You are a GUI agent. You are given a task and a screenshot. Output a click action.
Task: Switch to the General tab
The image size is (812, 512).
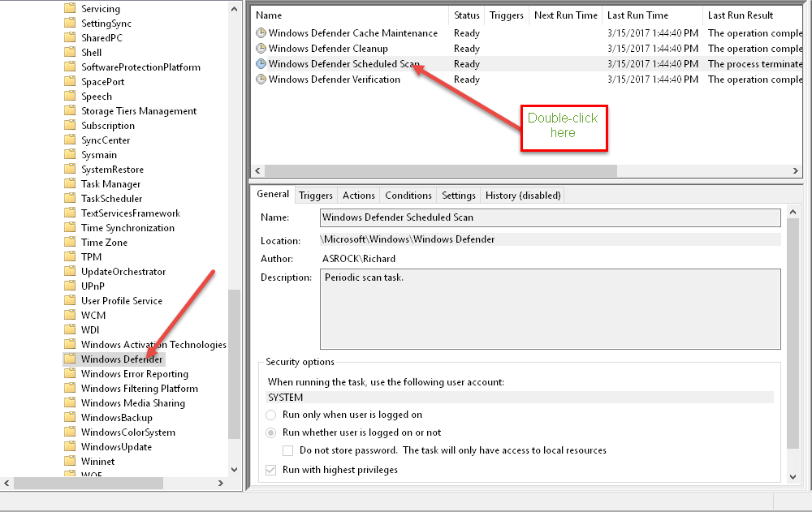click(273, 194)
